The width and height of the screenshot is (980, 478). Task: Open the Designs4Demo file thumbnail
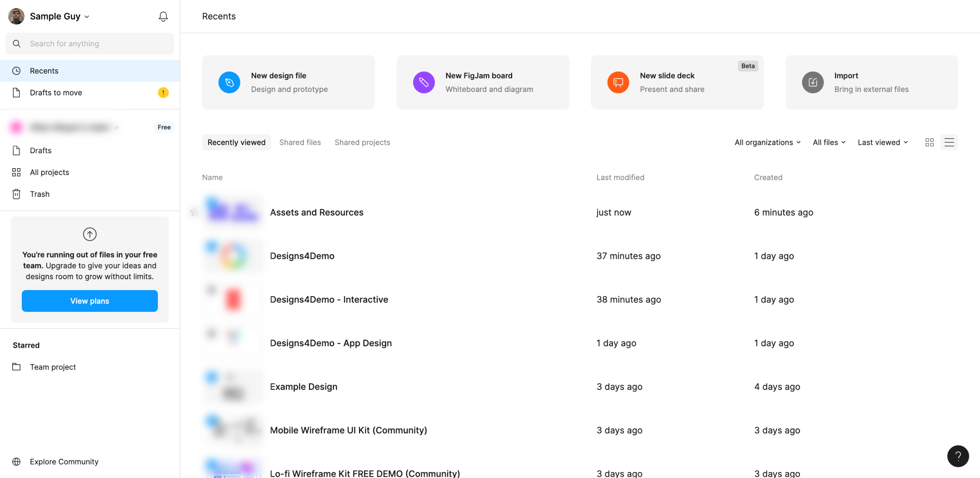click(x=233, y=256)
